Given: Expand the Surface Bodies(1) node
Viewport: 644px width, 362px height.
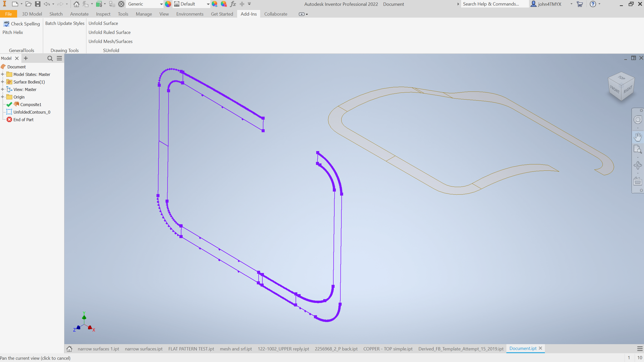Looking at the screenshot, I should click(3, 82).
